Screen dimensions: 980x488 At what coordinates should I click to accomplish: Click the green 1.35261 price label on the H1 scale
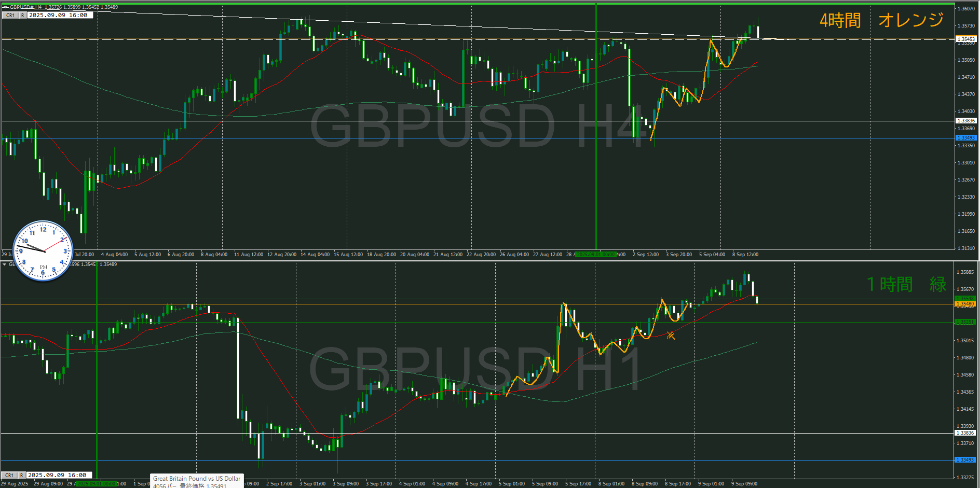[965, 322]
